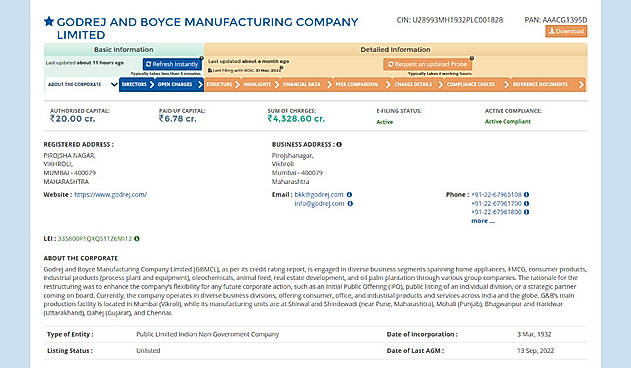The height and width of the screenshot is (368, 631).
Task: Click the Public Limited Indian Non-Government Company value
Action: coord(208,334)
